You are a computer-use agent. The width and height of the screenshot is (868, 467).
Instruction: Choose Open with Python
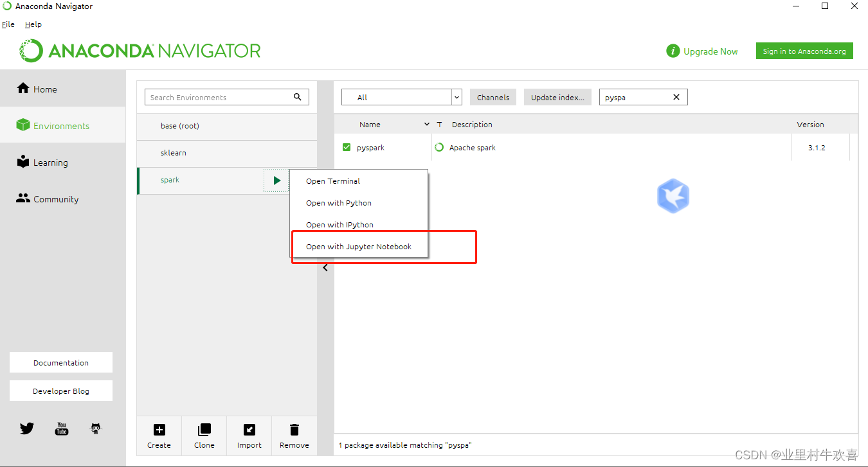(359, 203)
